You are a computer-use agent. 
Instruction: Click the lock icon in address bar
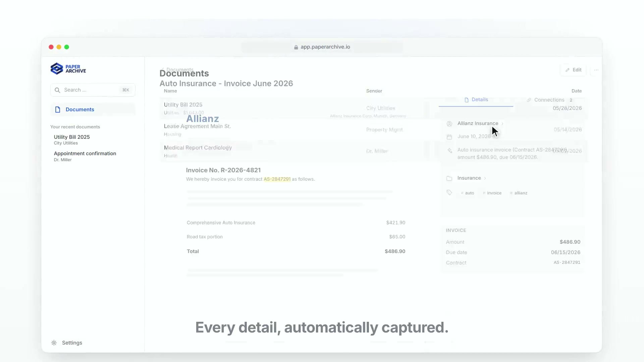(x=296, y=47)
